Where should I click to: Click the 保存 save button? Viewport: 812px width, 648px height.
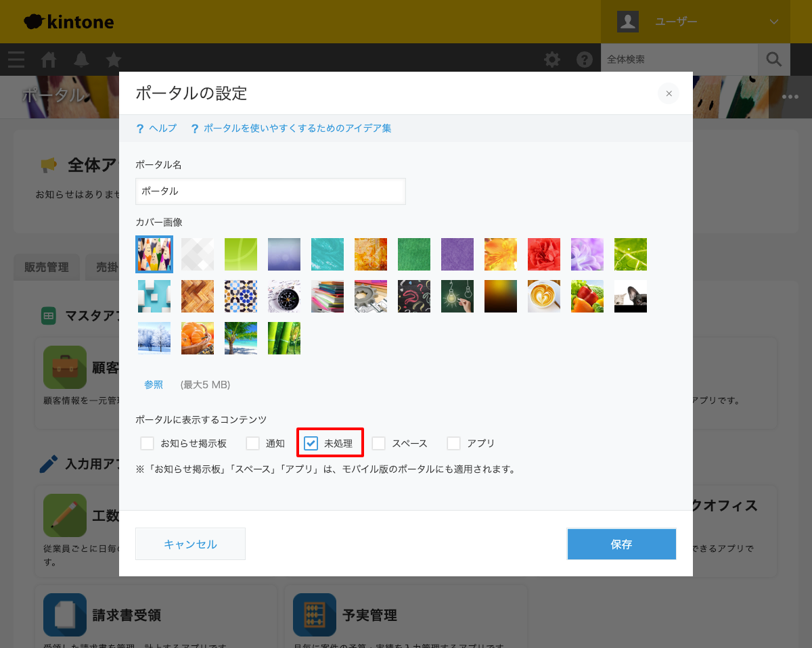tap(621, 544)
